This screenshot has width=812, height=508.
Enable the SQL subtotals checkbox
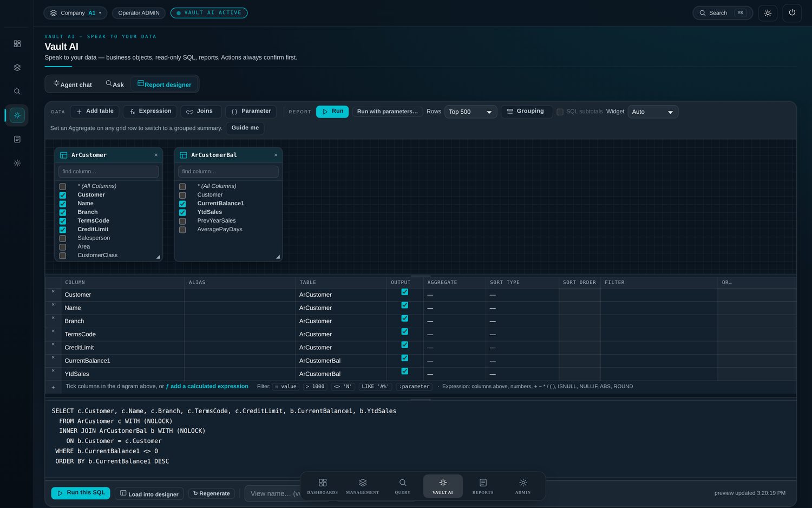(x=560, y=112)
